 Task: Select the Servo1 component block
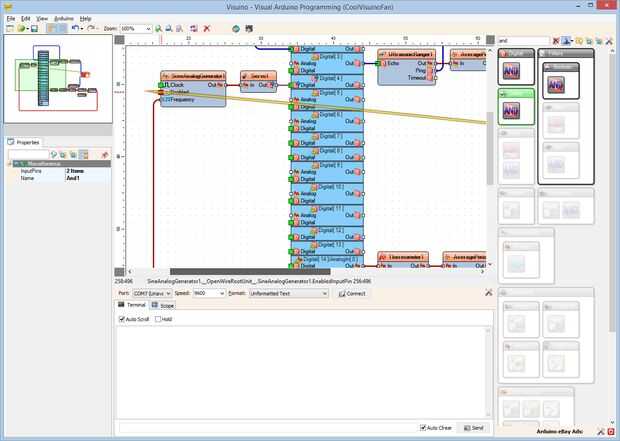pos(258,81)
